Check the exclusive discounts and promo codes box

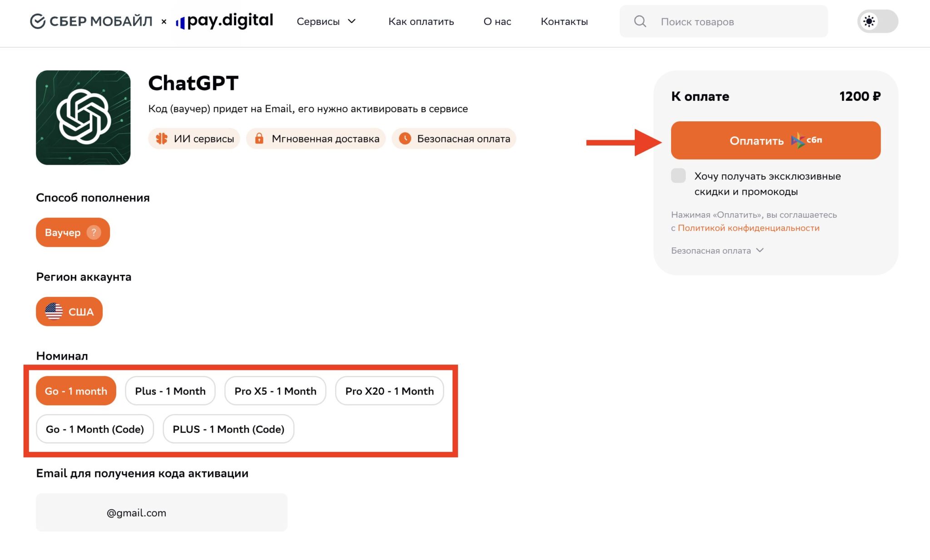pyautogui.click(x=678, y=176)
